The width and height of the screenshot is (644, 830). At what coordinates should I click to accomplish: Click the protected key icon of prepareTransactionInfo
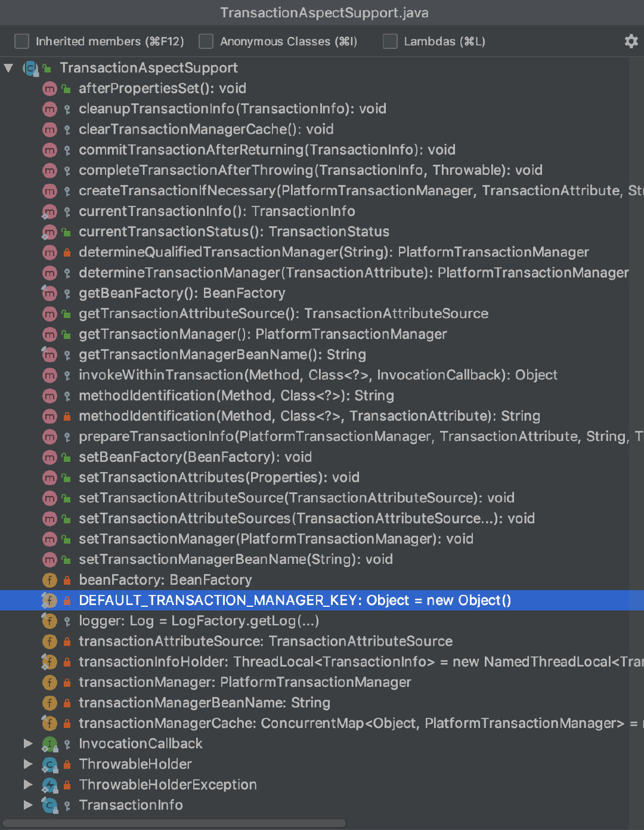pyautogui.click(x=67, y=437)
